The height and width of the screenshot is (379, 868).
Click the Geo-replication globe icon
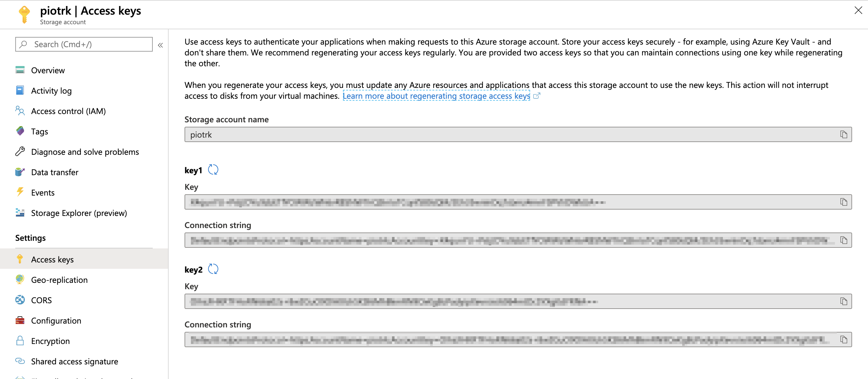tap(20, 279)
